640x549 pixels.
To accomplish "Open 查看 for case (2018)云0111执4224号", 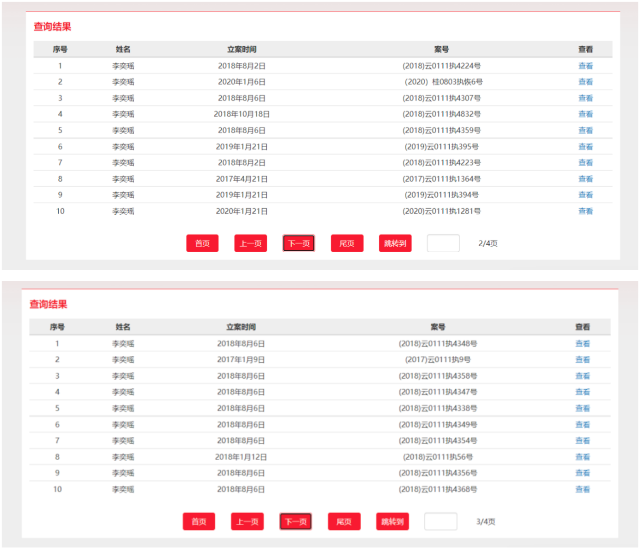I will [585, 66].
